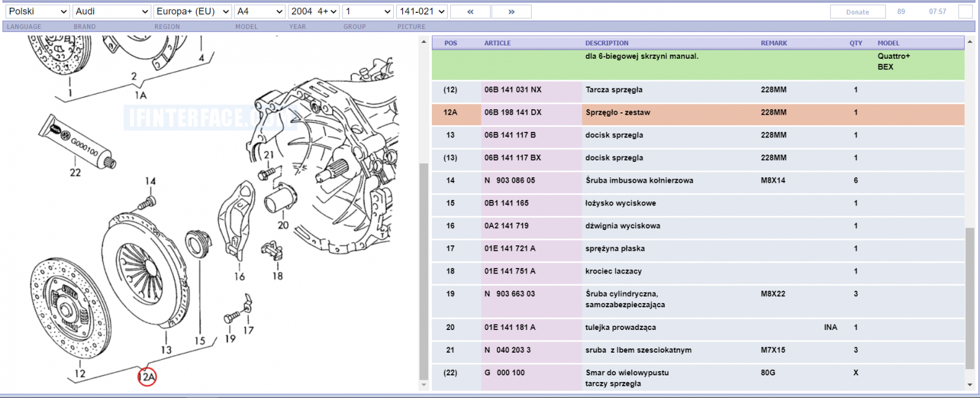Click the ARTICLE column header

[497, 43]
